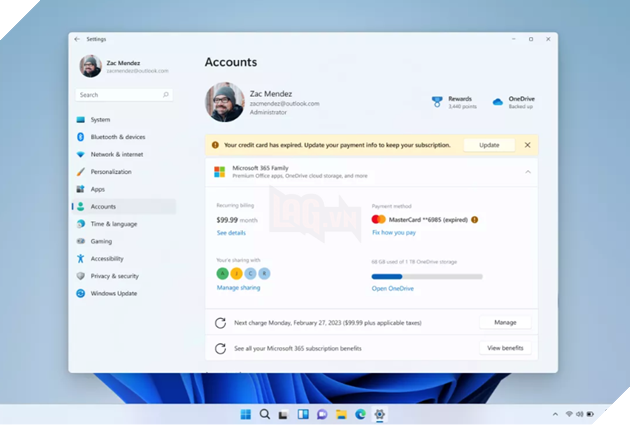This screenshot has width=630, height=427.
Task: Click the OneDrive cloud icon
Action: 498,102
